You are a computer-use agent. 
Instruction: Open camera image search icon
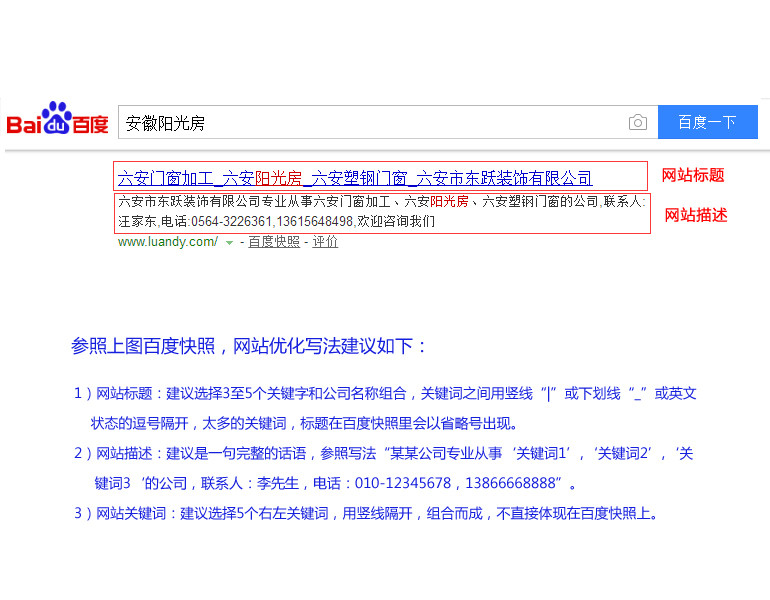637,122
